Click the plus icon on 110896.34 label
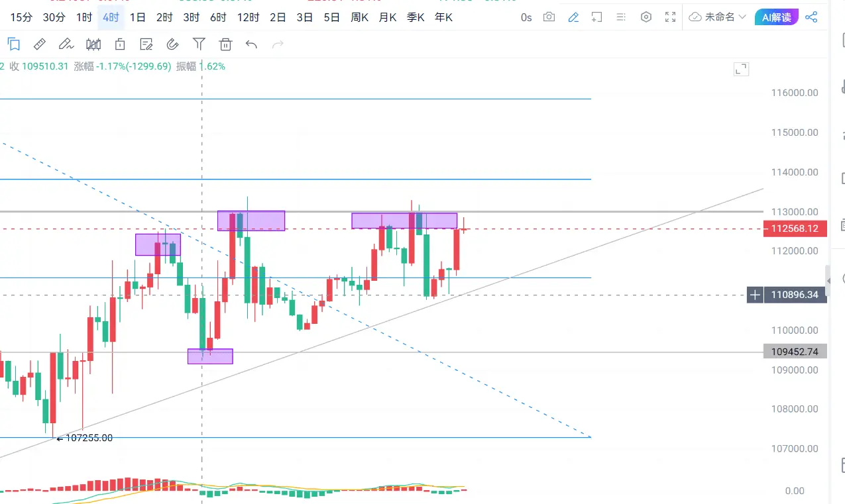 pos(755,295)
